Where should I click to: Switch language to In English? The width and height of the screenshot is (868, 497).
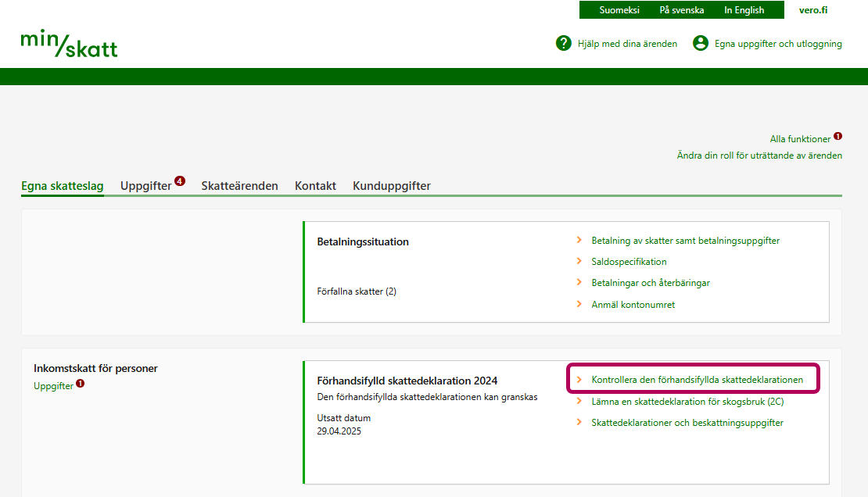click(744, 10)
